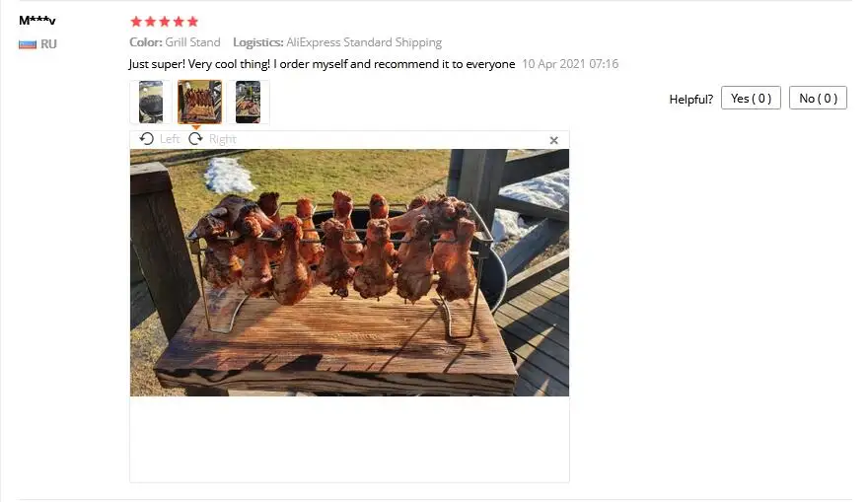Viewport: 868px width, 502px height.
Task: Click the Right rotate label
Action: tap(223, 139)
